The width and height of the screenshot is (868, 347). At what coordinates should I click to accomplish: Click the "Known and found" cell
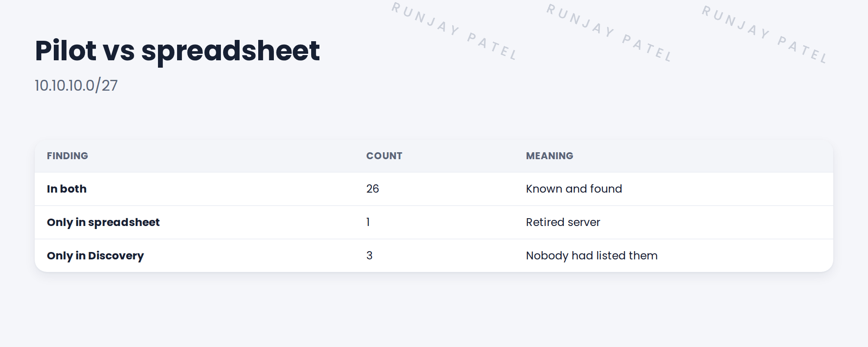click(x=574, y=189)
